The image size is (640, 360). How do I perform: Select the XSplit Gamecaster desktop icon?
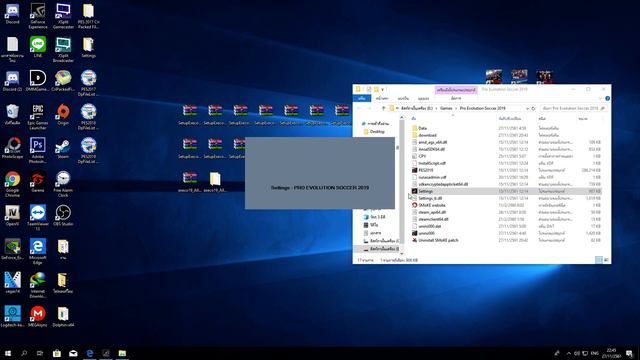[x=63, y=16]
